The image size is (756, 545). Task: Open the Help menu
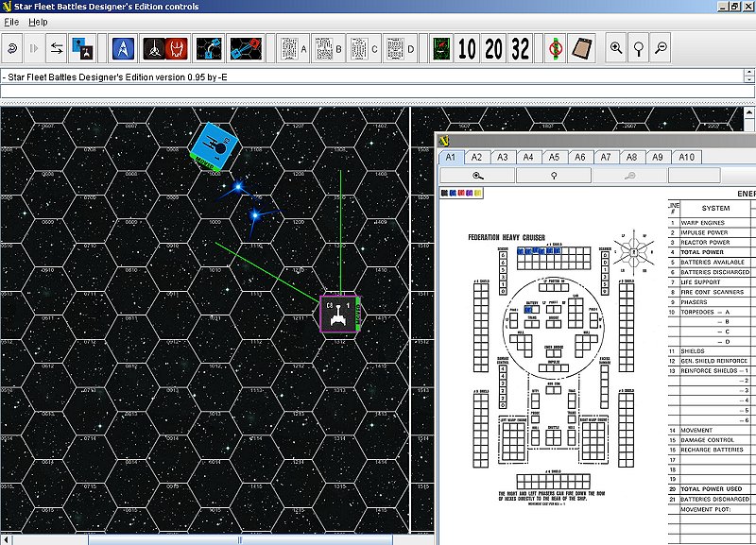[38, 22]
